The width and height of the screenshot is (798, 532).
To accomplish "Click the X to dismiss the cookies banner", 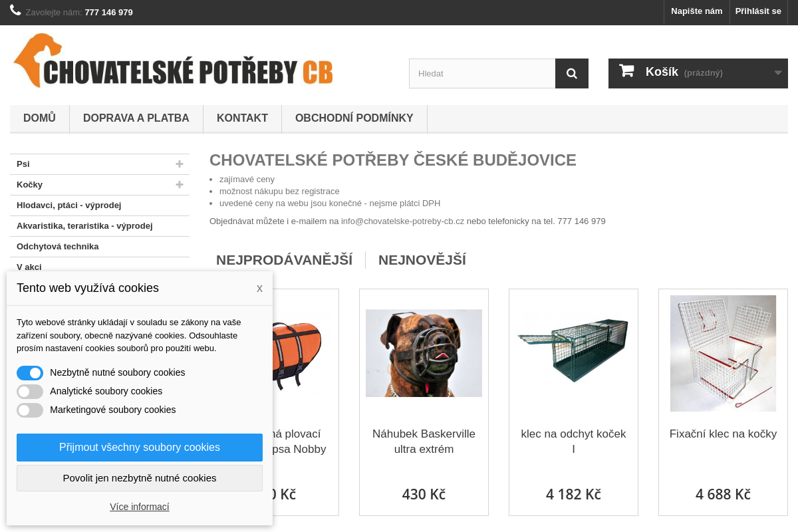I will (259, 288).
